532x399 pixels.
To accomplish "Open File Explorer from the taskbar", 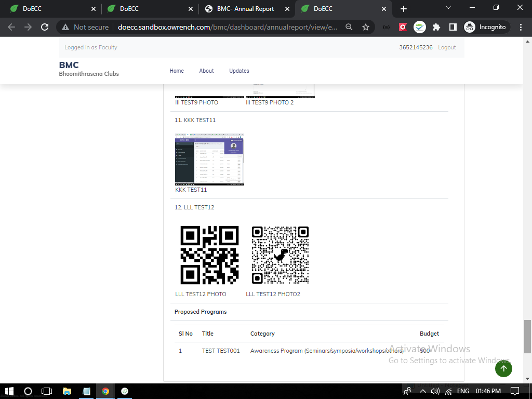I will pyautogui.click(x=66, y=391).
